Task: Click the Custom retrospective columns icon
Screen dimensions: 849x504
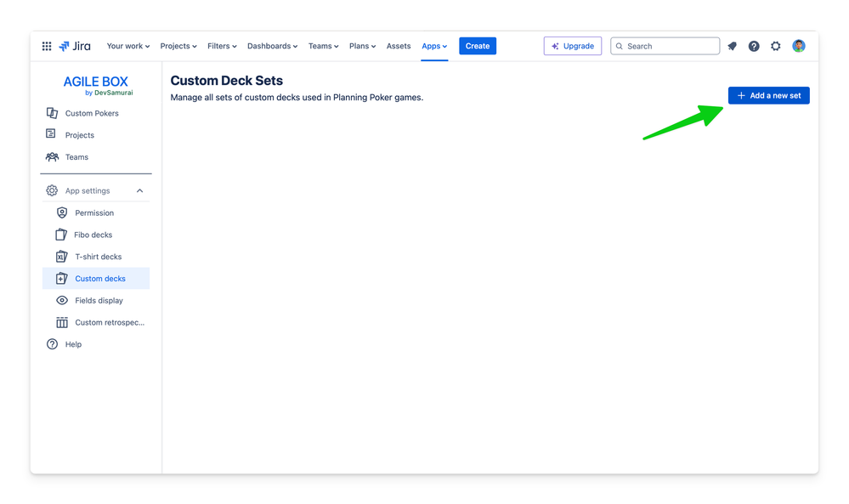Action: tap(62, 322)
